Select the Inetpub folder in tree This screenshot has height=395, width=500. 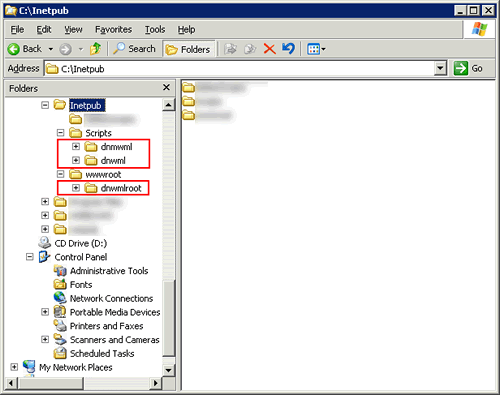pos(86,105)
